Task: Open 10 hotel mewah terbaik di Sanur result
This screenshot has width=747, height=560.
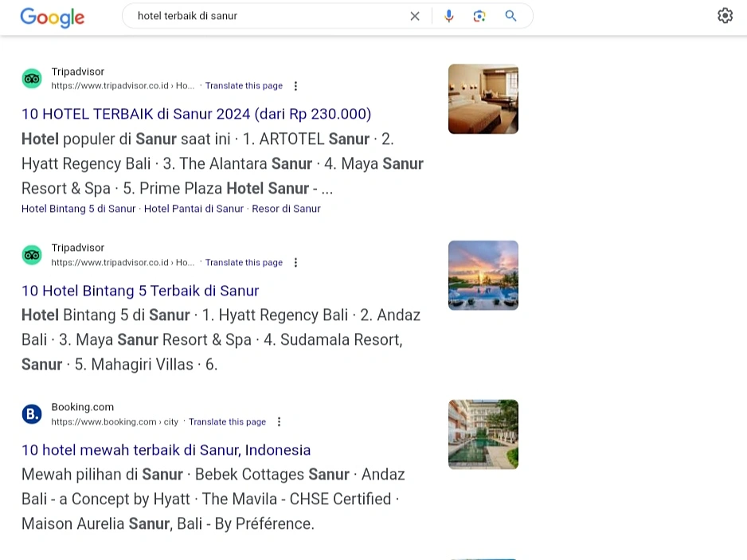Action: tap(166, 450)
